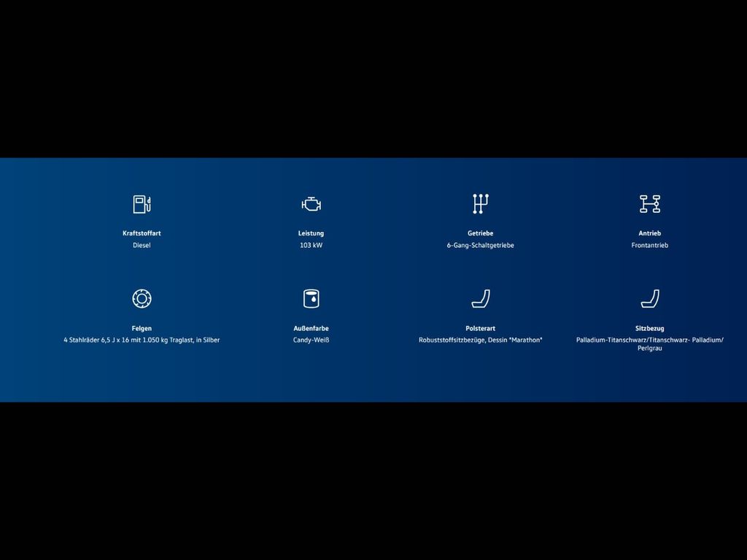747x560 pixels.
Task: Click the engine icon above Leistung
Action: [311, 204]
